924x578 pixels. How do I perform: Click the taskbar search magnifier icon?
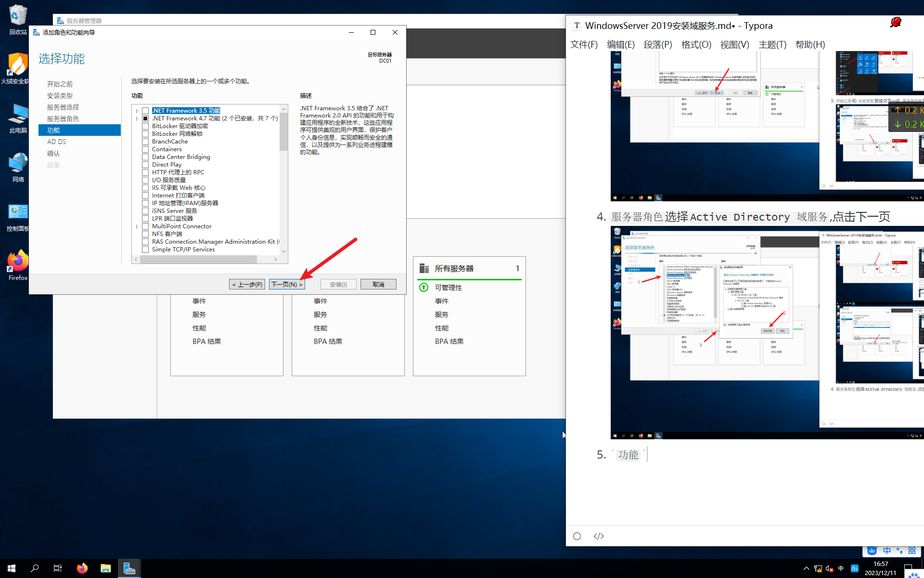pyautogui.click(x=35, y=568)
